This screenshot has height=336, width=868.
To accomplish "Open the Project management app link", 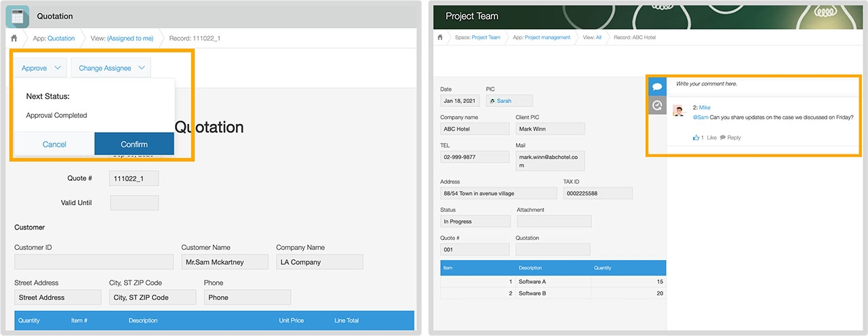I will (x=548, y=38).
